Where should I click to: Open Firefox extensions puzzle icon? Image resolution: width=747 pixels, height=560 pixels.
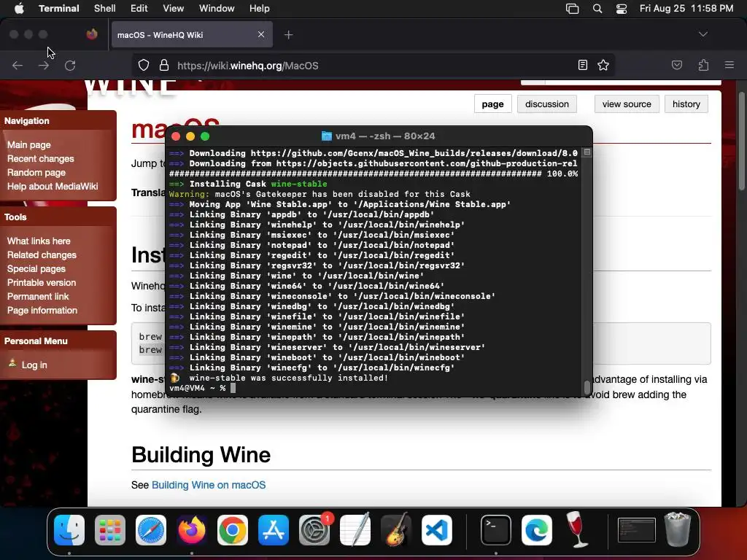(x=703, y=65)
